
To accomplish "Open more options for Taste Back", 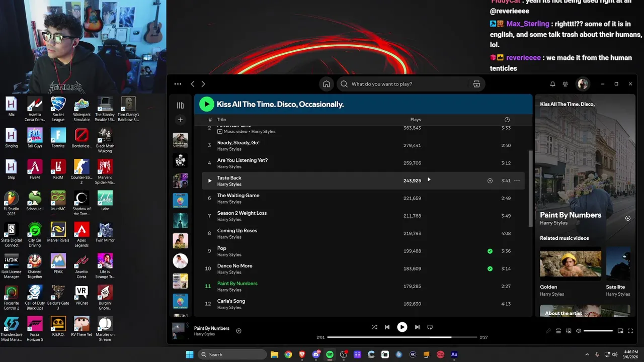I will tap(517, 180).
